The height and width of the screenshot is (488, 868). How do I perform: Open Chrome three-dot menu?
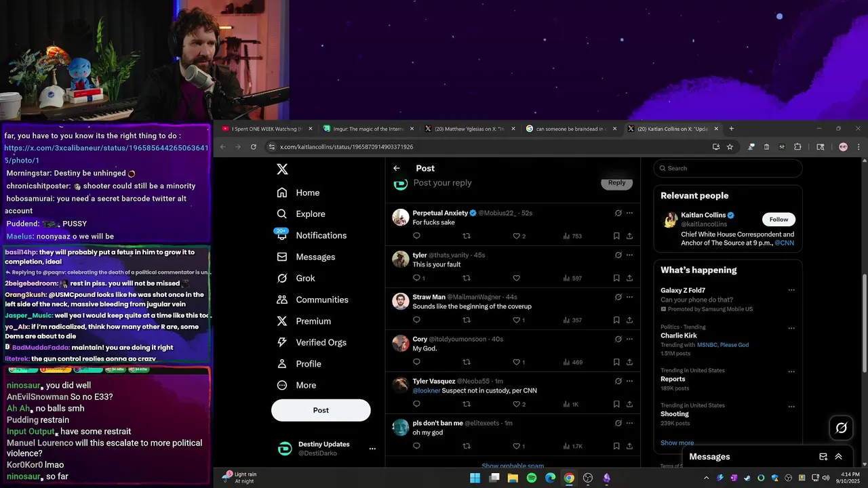859,146
